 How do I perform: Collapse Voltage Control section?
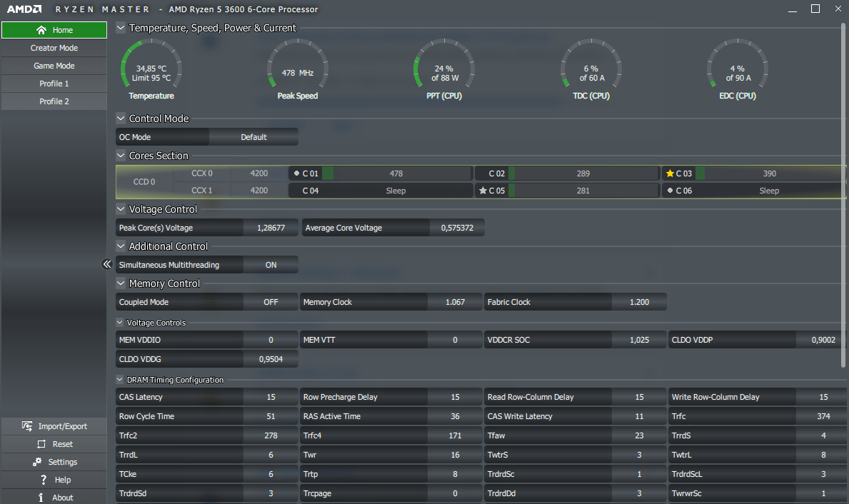click(x=121, y=209)
